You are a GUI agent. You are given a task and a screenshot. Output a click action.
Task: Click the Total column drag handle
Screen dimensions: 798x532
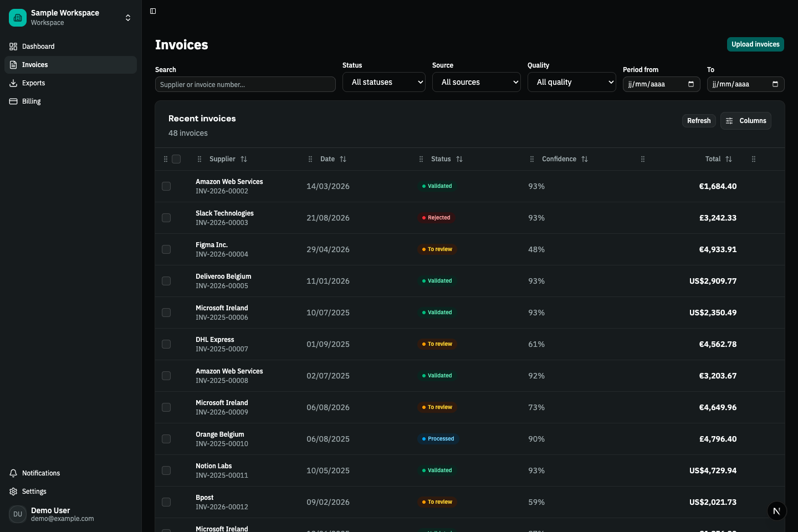643,159
